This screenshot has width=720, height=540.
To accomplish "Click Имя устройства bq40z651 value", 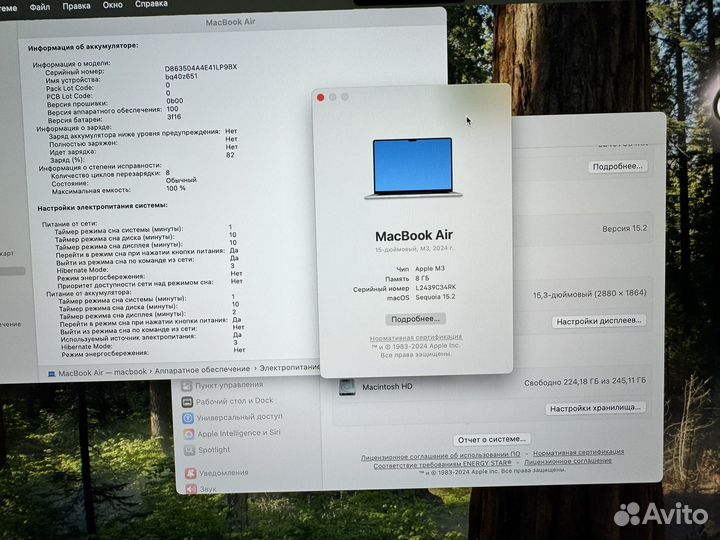I will (181, 76).
